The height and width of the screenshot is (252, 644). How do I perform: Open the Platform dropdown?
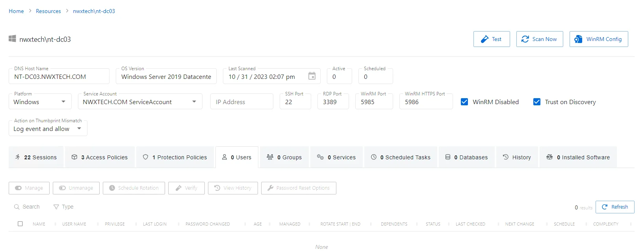tap(40, 102)
